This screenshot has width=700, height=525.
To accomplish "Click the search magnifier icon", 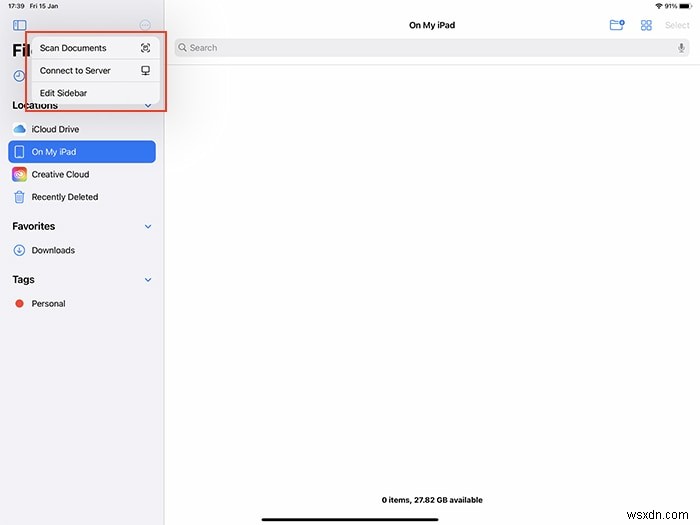I will tap(182, 47).
